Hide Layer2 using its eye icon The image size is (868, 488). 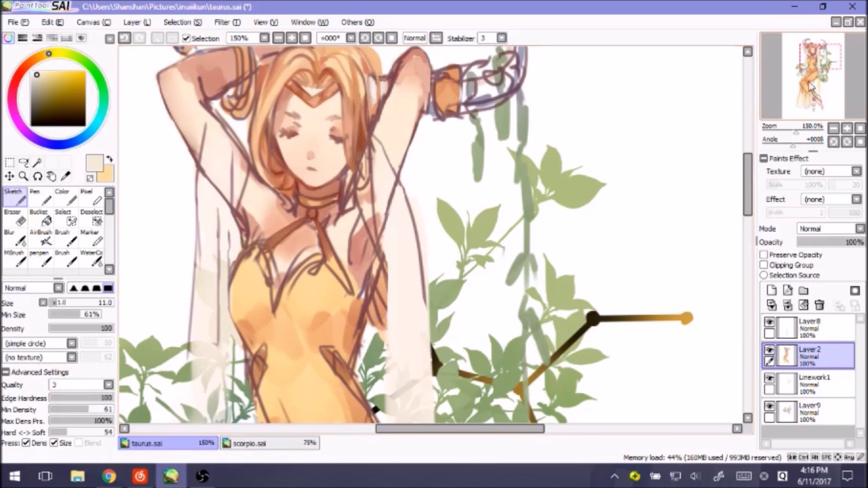[769, 350]
